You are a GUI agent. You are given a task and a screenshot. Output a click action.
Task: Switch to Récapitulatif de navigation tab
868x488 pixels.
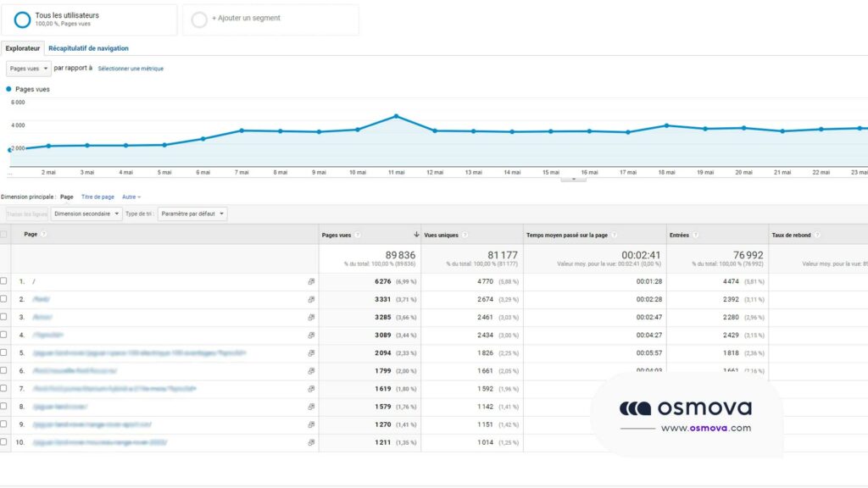(x=88, y=48)
